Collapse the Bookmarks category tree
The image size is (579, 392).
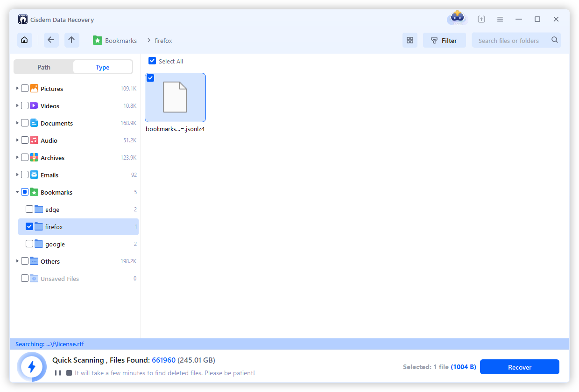(18, 192)
